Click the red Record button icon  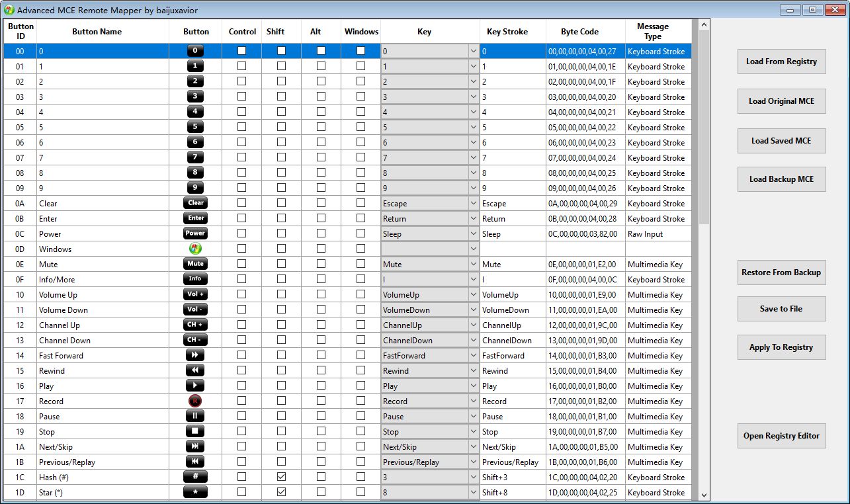[195, 401]
